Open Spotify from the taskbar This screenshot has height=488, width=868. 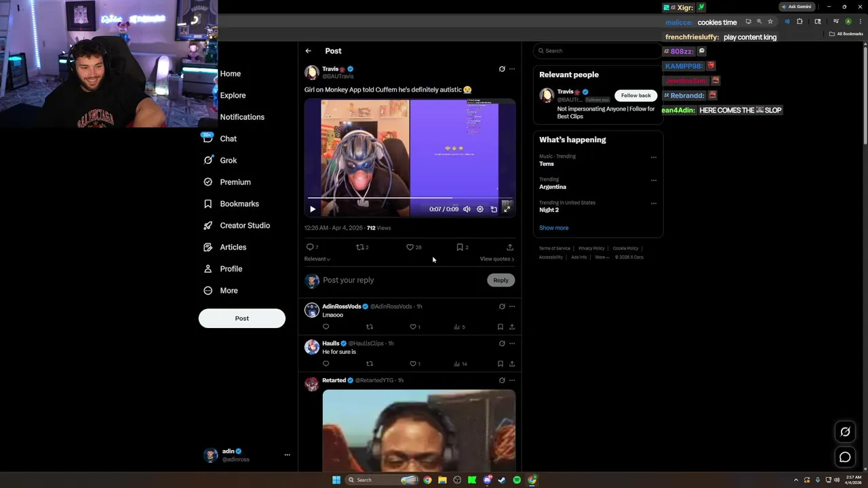[517, 480]
